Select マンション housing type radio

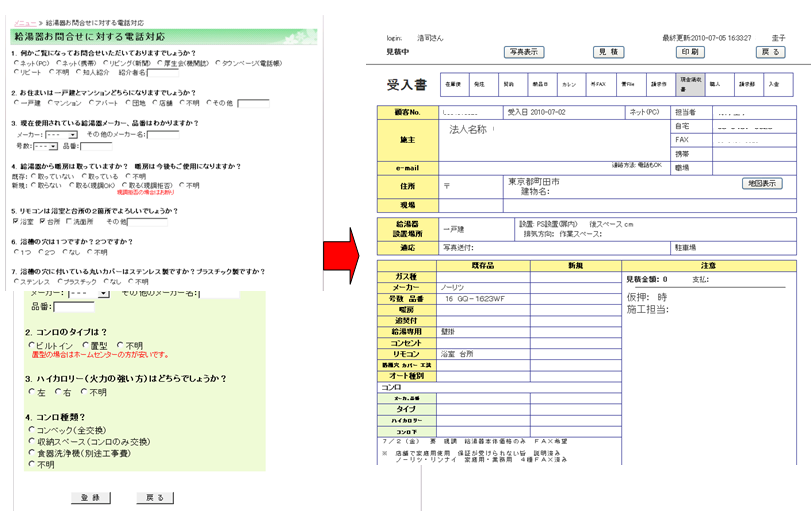(x=50, y=103)
